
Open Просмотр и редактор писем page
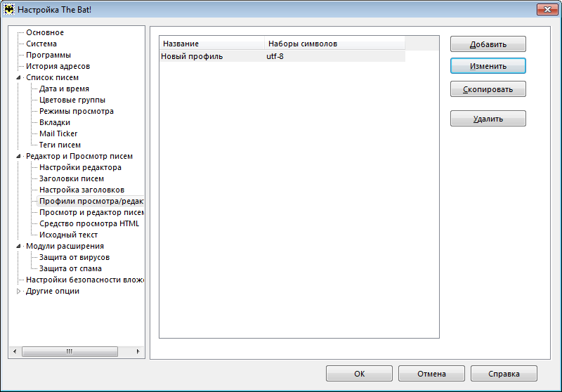click(x=91, y=212)
